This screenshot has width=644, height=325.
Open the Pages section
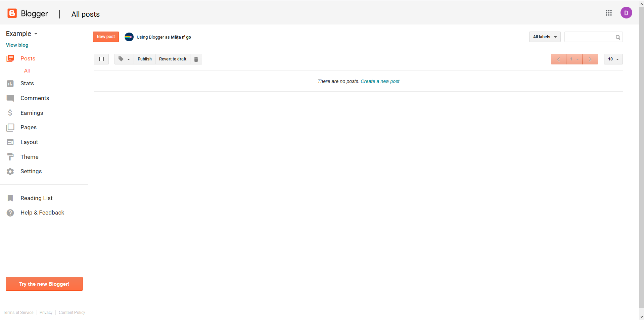tap(29, 127)
